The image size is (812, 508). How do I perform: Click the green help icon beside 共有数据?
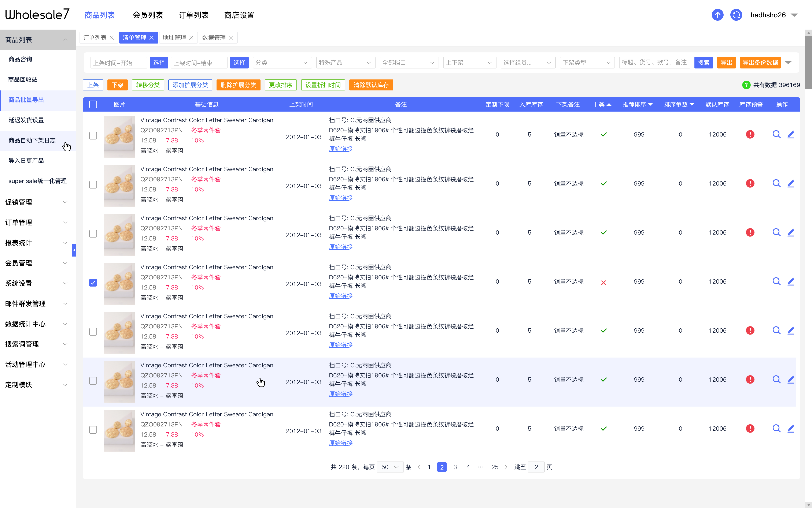746,85
